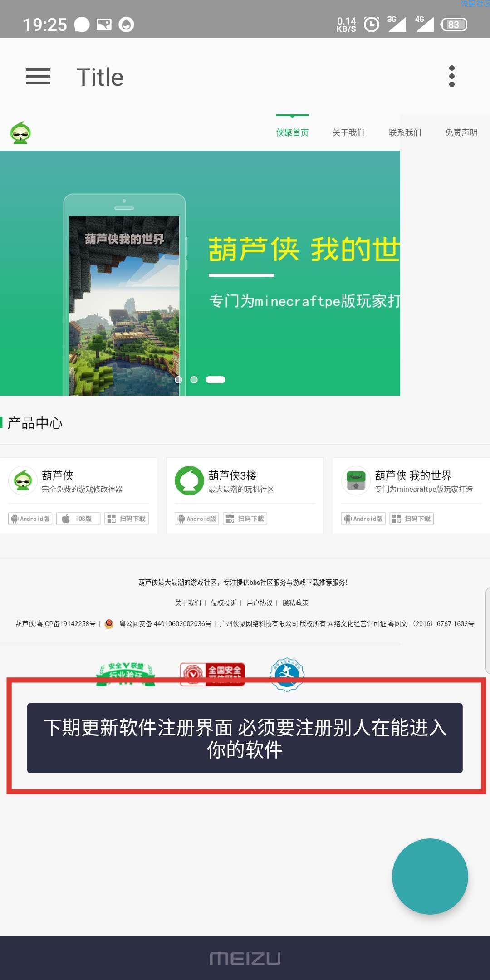Tap the teal floating action button
The width and height of the screenshot is (490, 980).
(x=430, y=877)
